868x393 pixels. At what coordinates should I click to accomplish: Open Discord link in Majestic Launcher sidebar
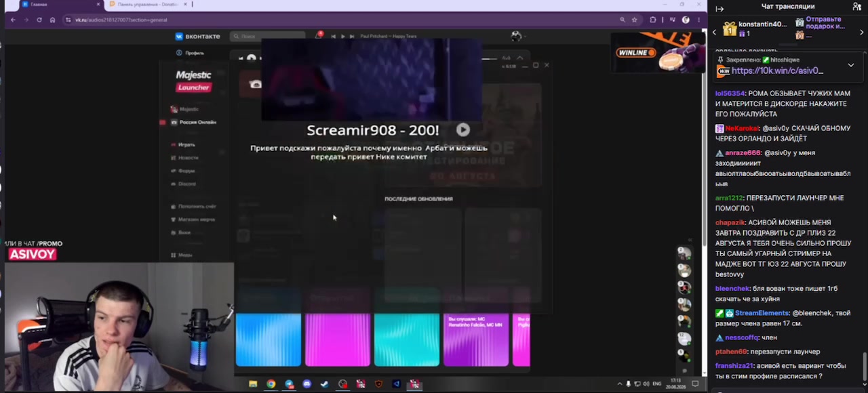(184, 184)
